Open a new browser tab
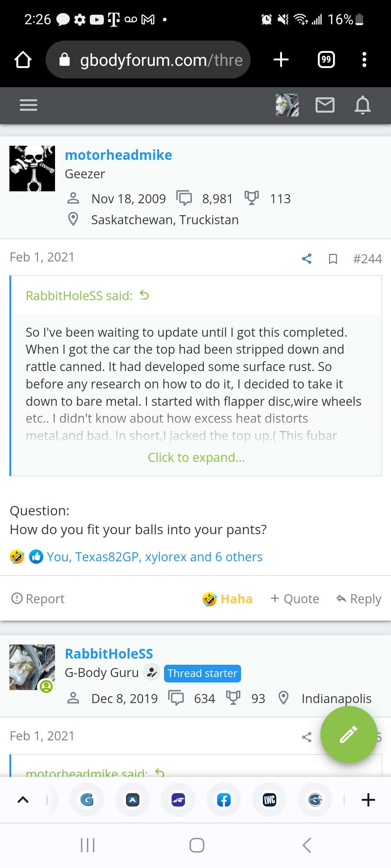Image resolution: width=391 pixels, height=868 pixels. tap(281, 60)
